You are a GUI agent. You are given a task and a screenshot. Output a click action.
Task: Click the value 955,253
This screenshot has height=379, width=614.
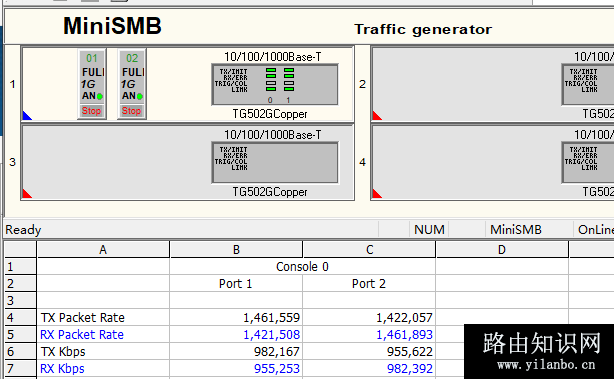tap(277, 368)
